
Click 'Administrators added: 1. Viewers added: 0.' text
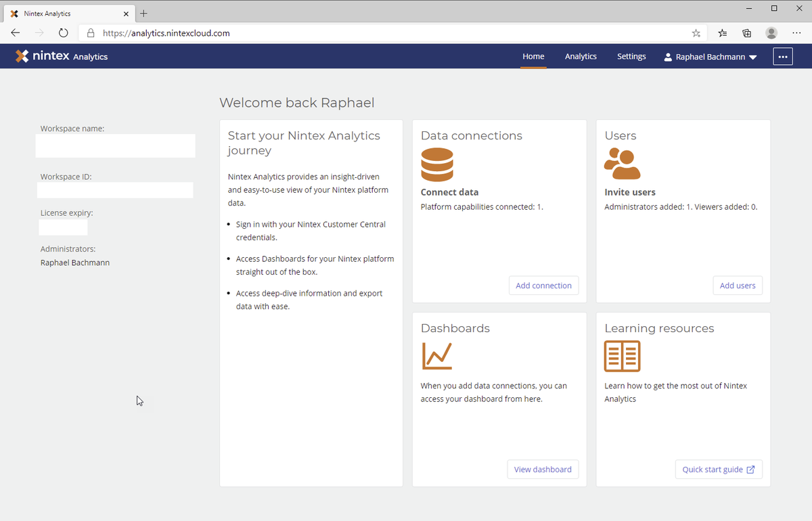point(681,207)
